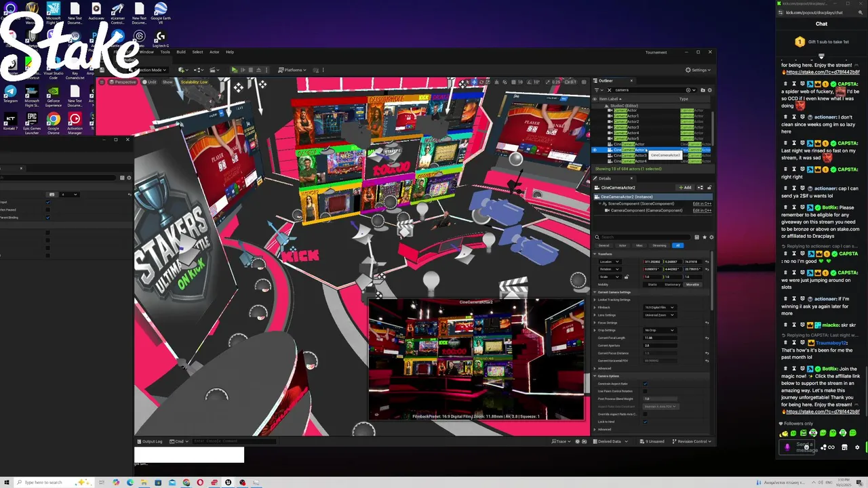Click the Details property matrix grid icon
The image size is (868, 488).
tap(696, 237)
